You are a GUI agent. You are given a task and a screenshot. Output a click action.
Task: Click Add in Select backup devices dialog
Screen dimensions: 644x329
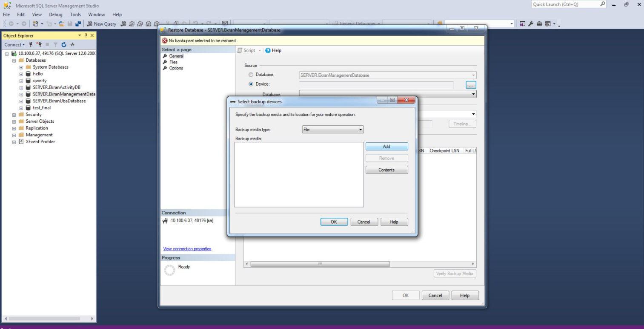point(386,146)
